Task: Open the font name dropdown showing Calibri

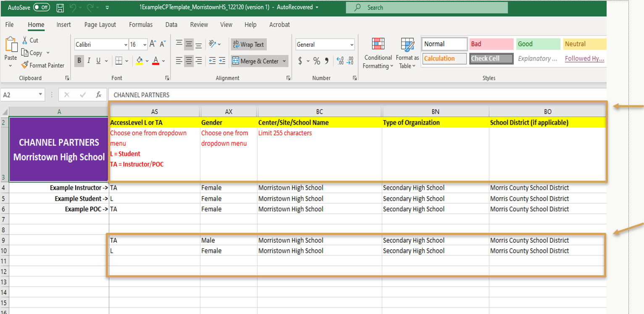Action: (101, 45)
